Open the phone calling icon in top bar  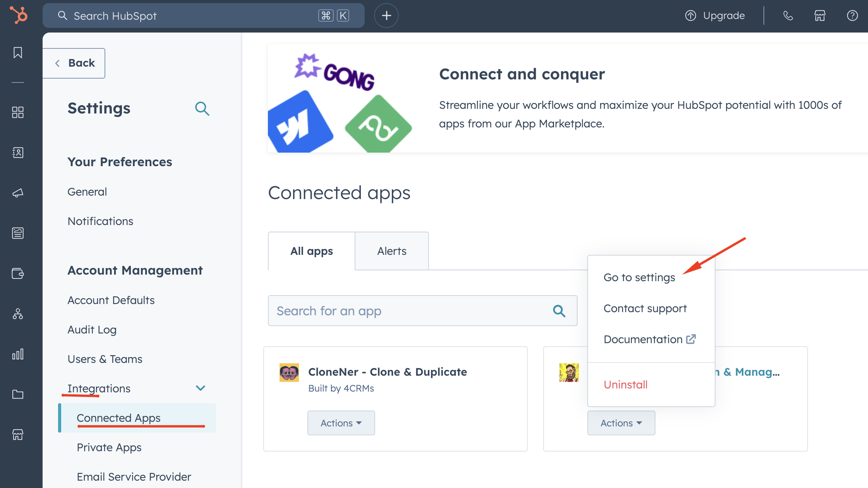click(788, 15)
